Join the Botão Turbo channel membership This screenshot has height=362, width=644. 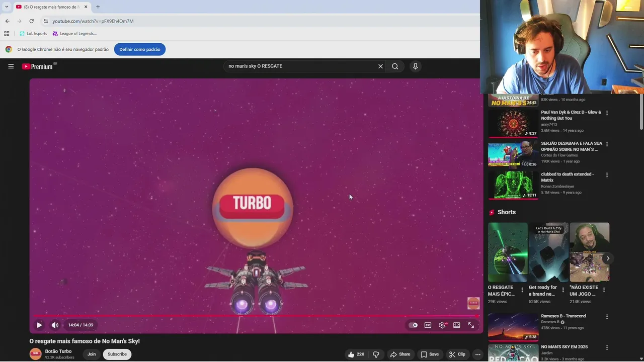(x=92, y=354)
